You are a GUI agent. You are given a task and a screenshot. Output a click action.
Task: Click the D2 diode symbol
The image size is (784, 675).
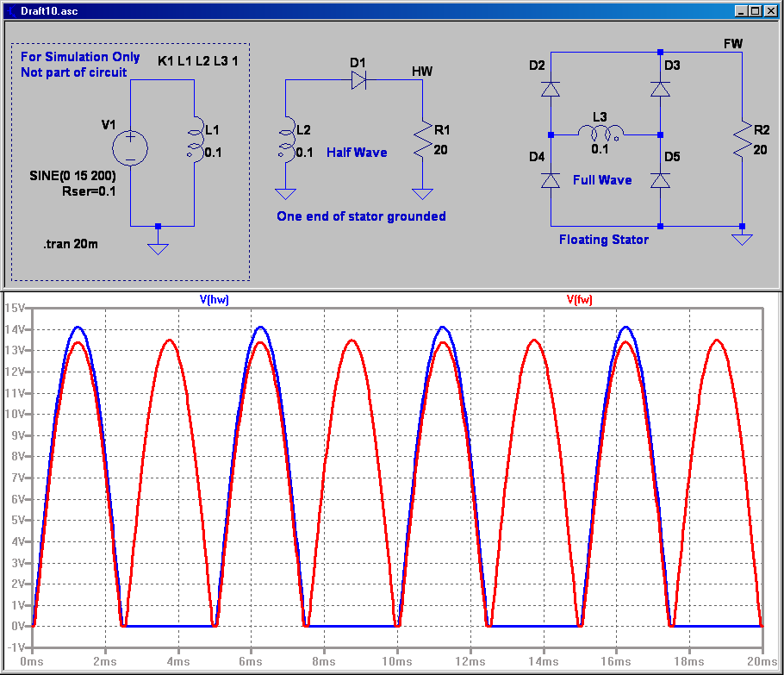click(551, 89)
